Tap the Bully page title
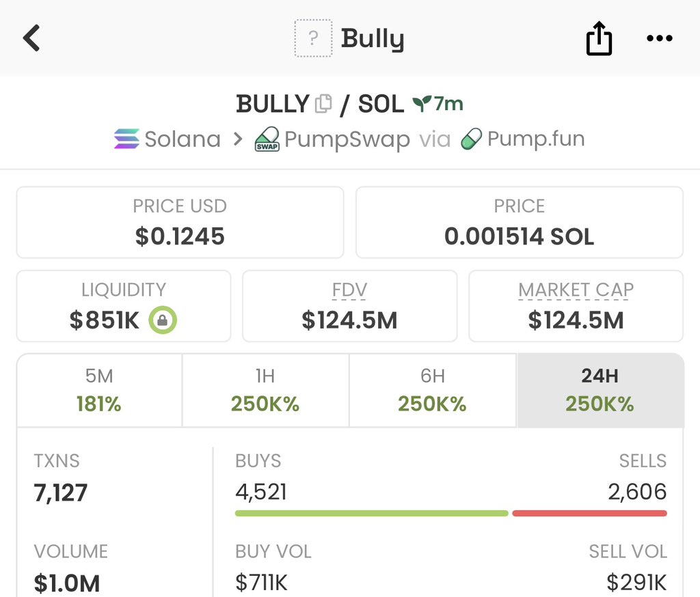The width and height of the screenshot is (700, 597). click(x=373, y=39)
